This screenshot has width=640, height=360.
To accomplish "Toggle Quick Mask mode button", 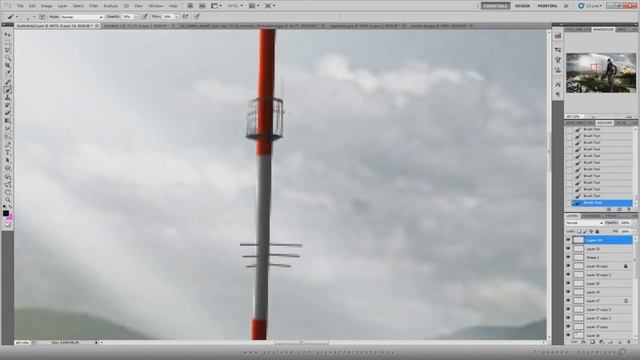I will (7, 224).
